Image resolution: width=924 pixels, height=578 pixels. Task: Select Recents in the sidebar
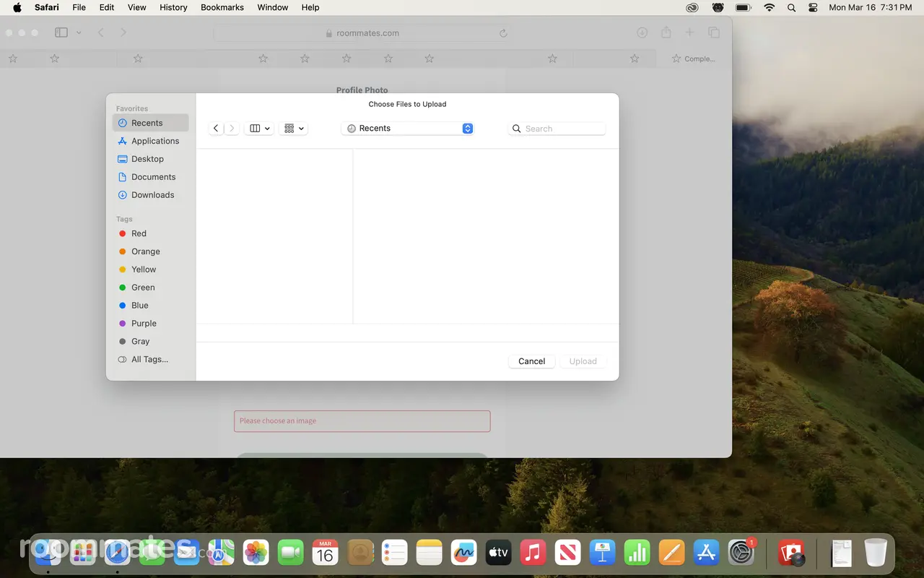[x=147, y=123]
